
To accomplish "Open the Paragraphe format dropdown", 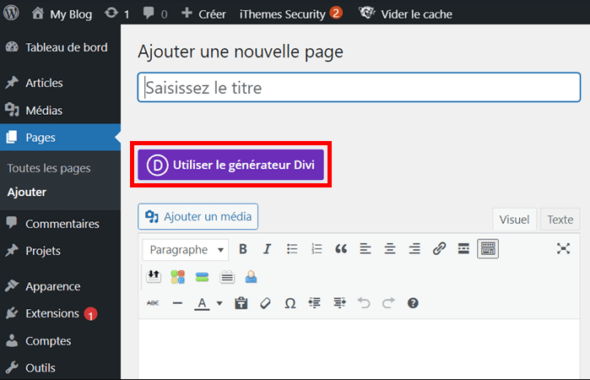I will (186, 249).
